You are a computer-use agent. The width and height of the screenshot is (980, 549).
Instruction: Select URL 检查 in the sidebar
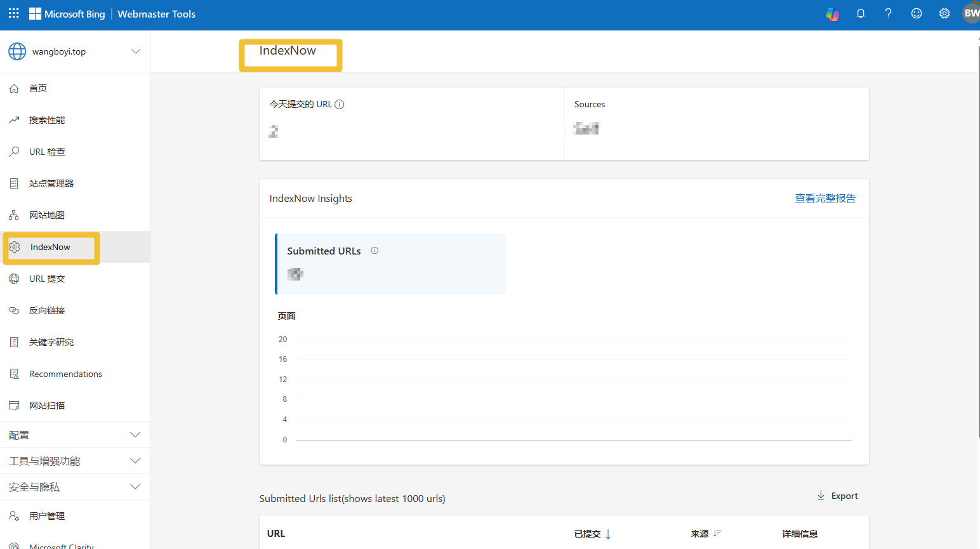(47, 152)
